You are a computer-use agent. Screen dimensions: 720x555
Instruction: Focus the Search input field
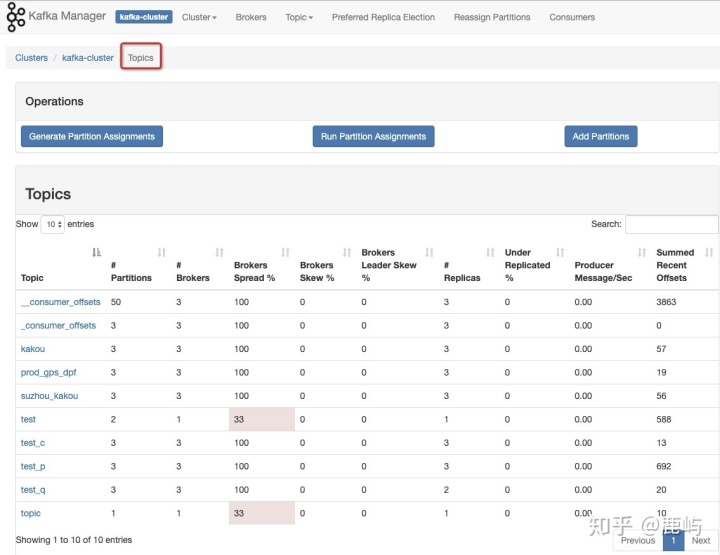pos(672,224)
